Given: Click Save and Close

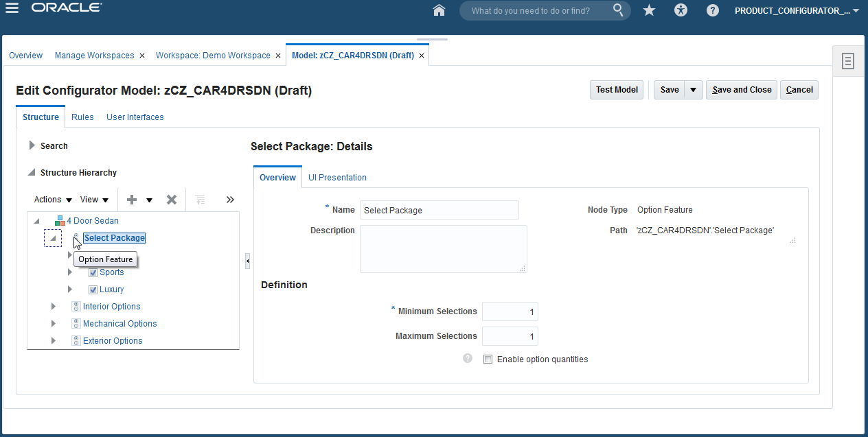Looking at the screenshot, I should [x=741, y=89].
